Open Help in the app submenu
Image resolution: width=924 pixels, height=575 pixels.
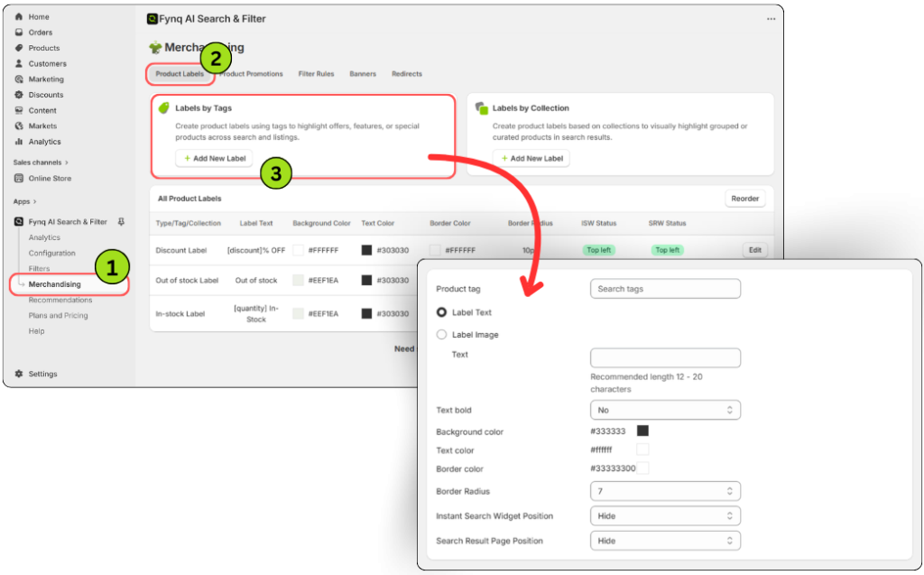pos(36,331)
